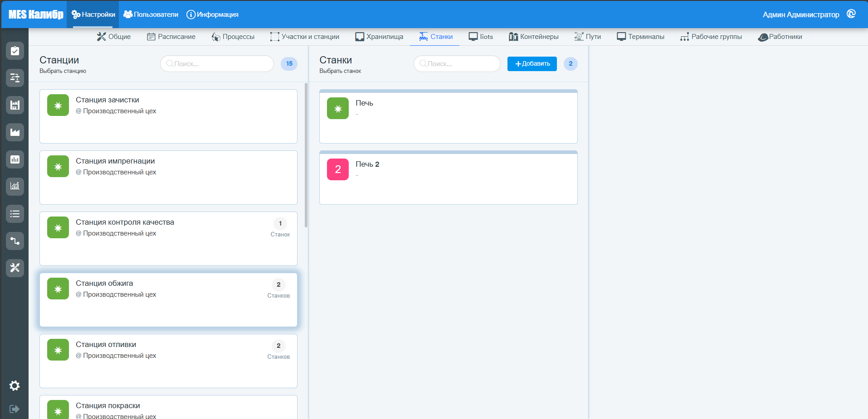Switch to the Расписание tab

[171, 37]
